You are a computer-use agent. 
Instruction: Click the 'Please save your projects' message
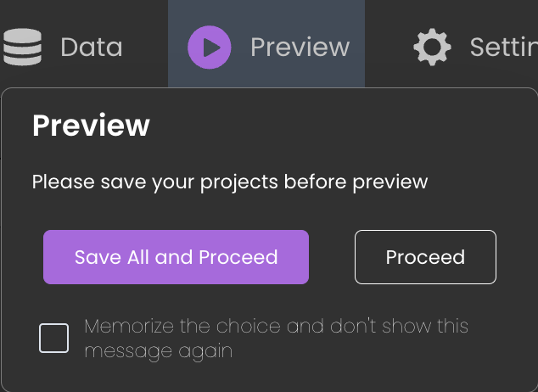point(229,182)
